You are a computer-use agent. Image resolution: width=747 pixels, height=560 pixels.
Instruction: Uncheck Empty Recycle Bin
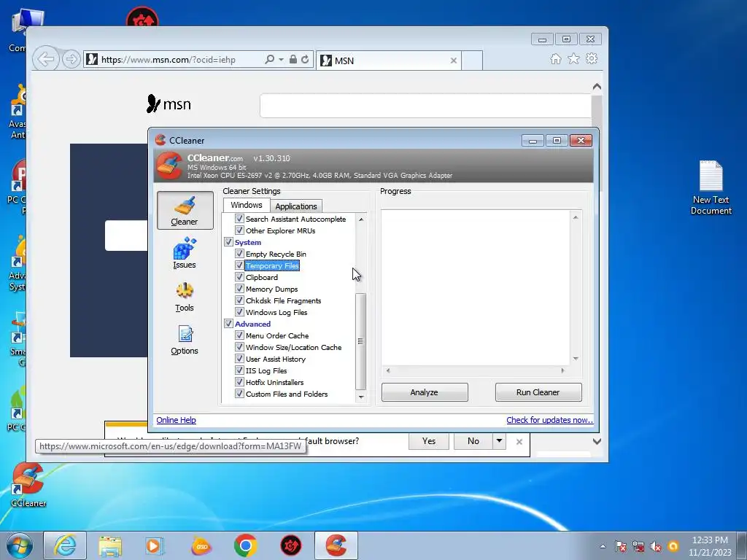tap(239, 254)
